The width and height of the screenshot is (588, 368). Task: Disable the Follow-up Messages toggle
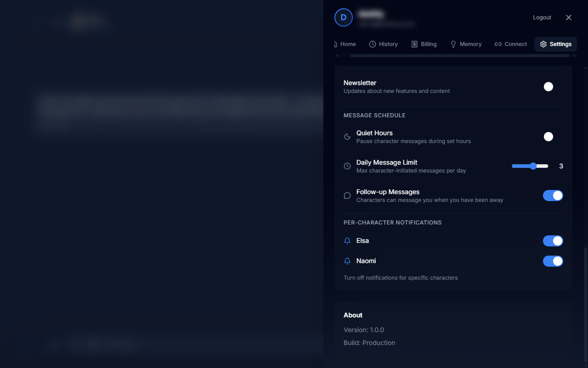coord(553,195)
